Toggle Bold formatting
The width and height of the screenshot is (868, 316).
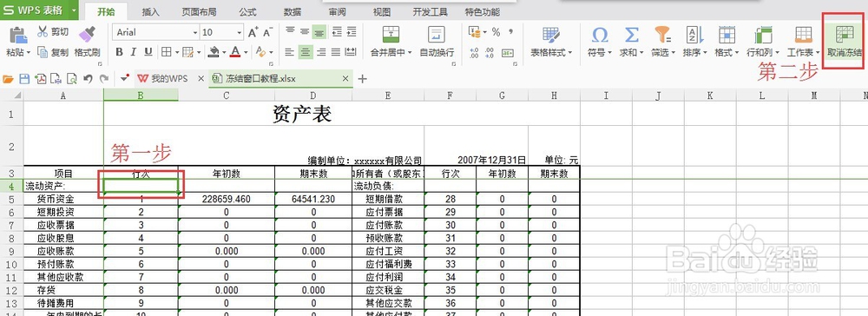pos(119,52)
